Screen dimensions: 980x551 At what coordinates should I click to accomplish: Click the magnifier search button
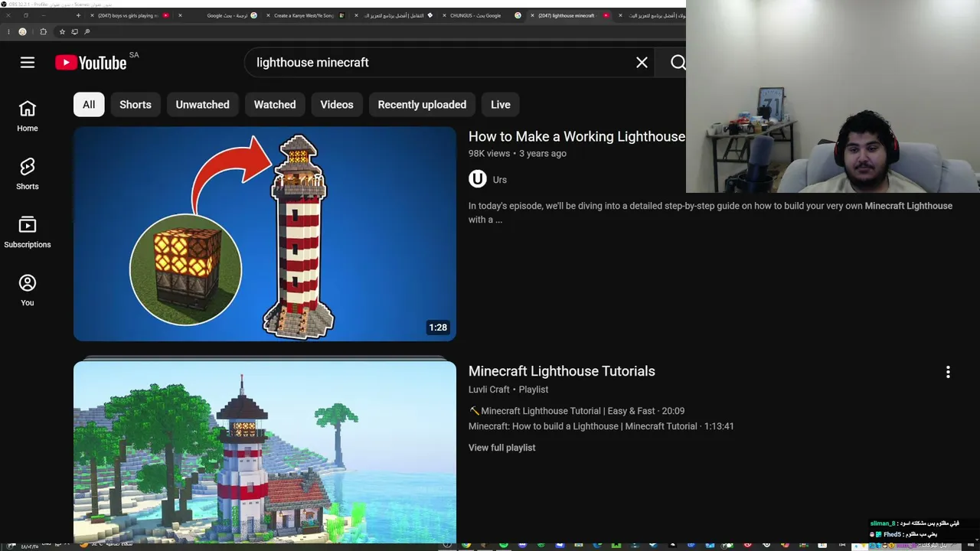click(x=678, y=63)
